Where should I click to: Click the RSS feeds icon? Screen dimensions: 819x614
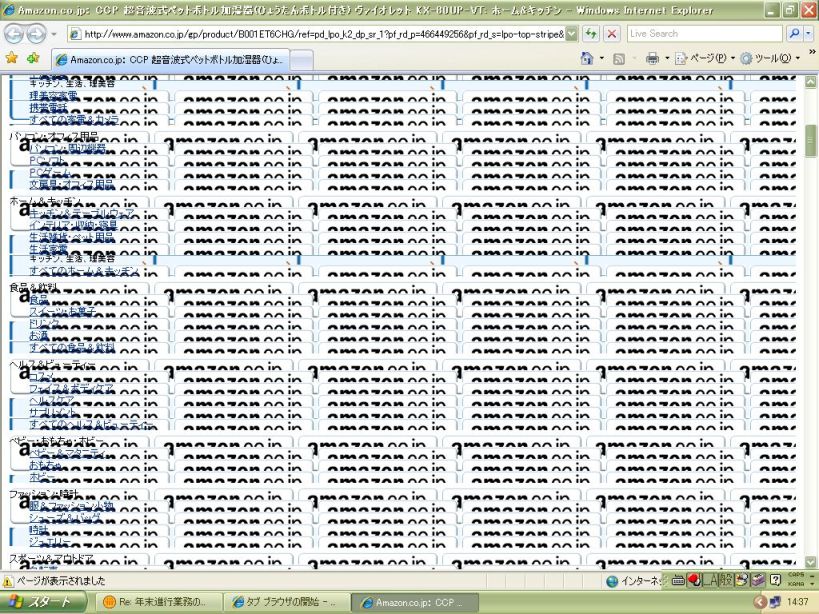coord(619,59)
